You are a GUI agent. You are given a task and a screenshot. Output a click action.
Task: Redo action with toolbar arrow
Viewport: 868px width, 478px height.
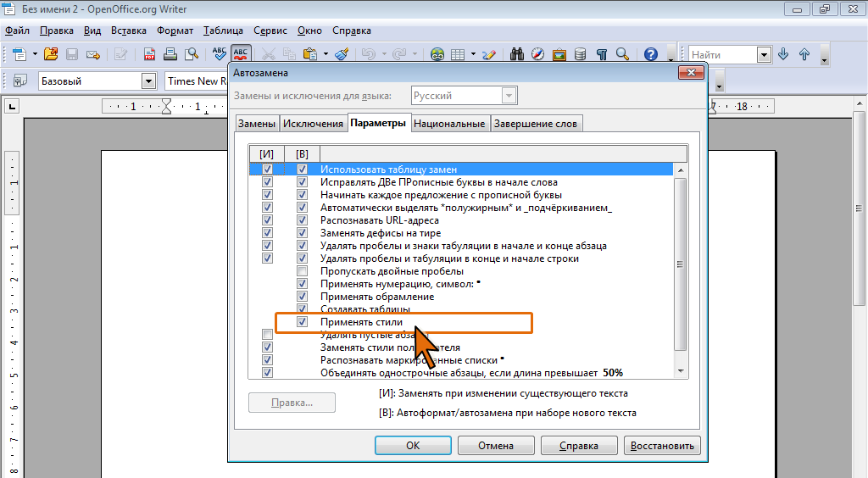[399, 54]
